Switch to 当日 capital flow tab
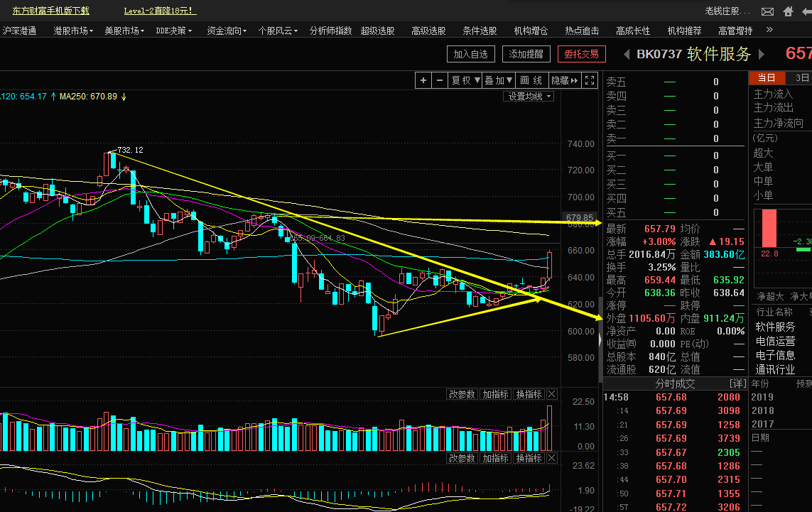 pos(767,78)
